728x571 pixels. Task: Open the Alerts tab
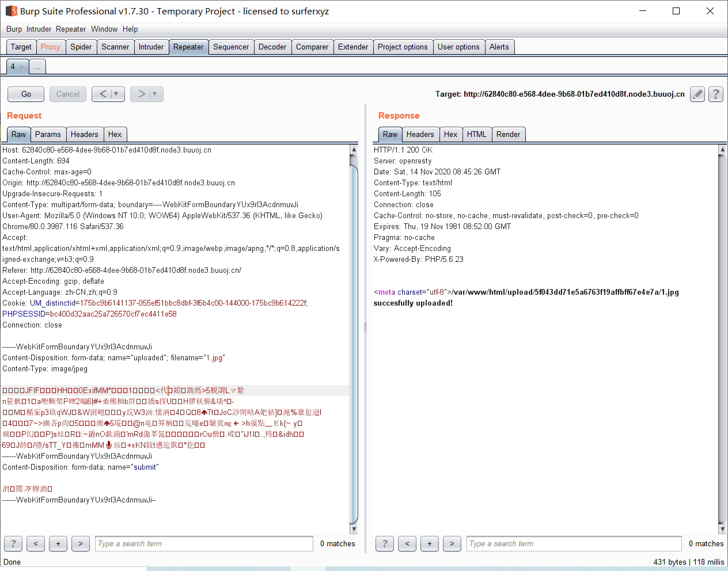pyautogui.click(x=499, y=47)
